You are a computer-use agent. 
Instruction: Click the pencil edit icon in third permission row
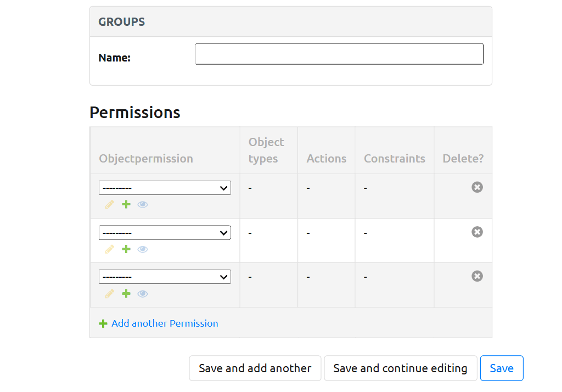(x=110, y=294)
